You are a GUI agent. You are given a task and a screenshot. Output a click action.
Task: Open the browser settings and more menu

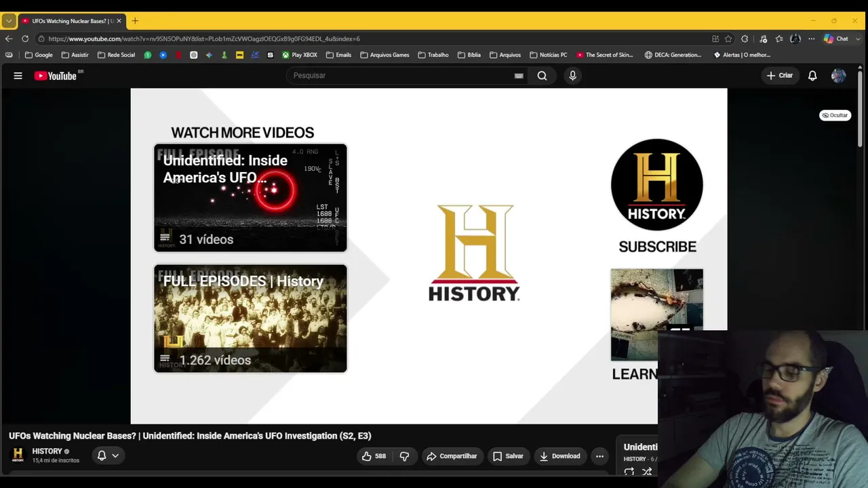tap(811, 39)
